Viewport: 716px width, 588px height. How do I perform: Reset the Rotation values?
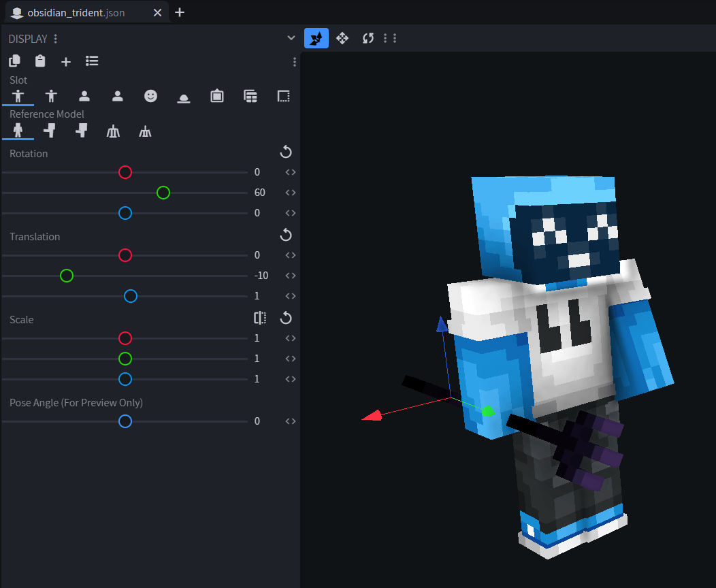pyautogui.click(x=286, y=152)
